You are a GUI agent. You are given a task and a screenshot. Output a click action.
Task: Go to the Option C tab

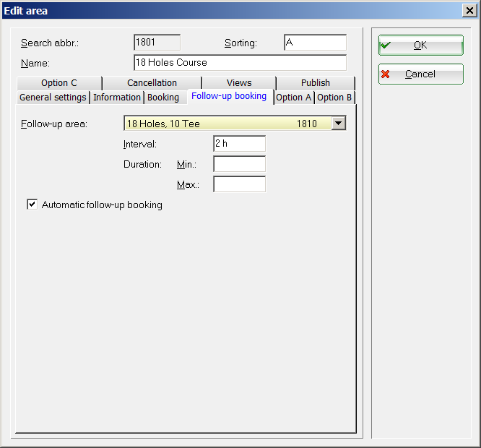(58, 83)
